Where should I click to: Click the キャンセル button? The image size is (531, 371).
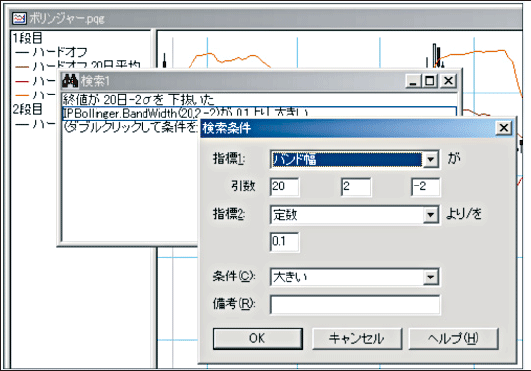point(357,338)
